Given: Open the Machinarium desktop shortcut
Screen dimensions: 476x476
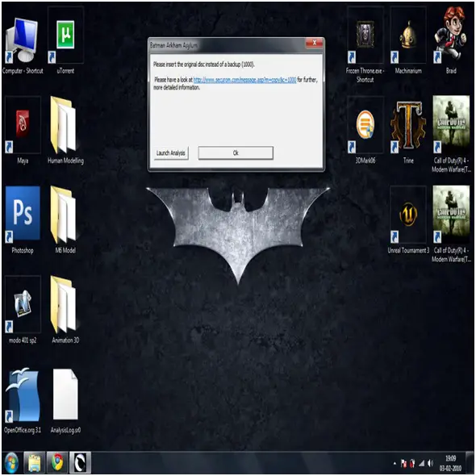Looking at the screenshot, I should click(408, 41).
